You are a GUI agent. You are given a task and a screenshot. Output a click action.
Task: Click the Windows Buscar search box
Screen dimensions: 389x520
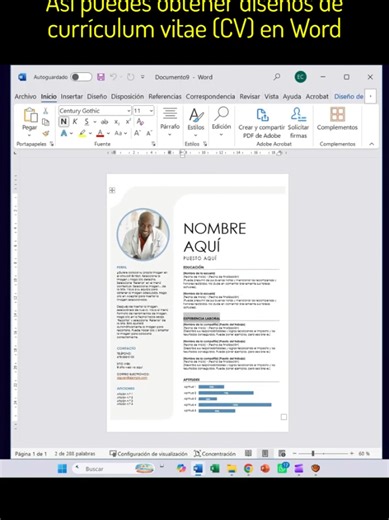click(x=114, y=469)
